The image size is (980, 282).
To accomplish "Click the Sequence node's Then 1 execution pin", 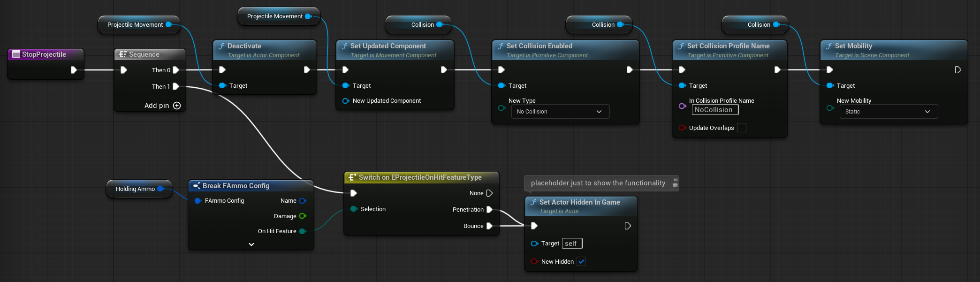I will 176,86.
